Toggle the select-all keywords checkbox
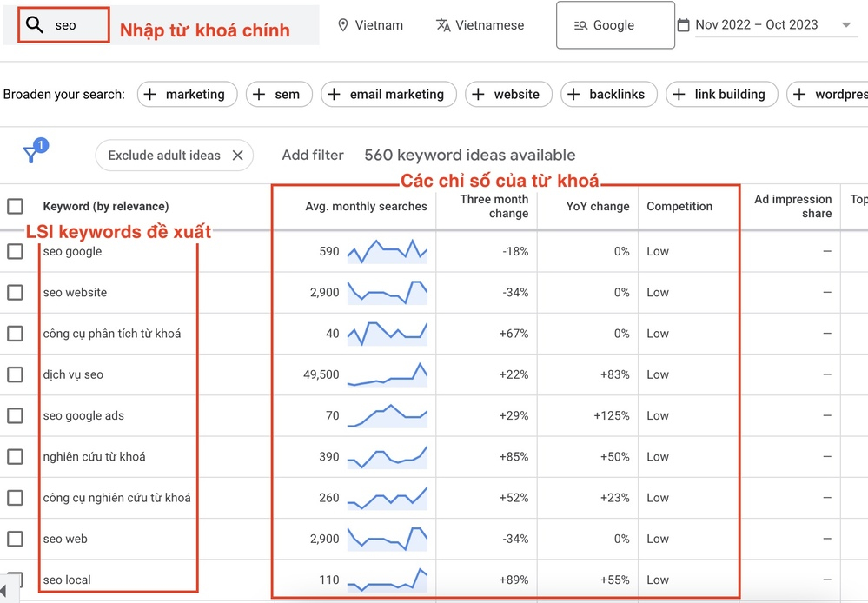 (x=15, y=206)
